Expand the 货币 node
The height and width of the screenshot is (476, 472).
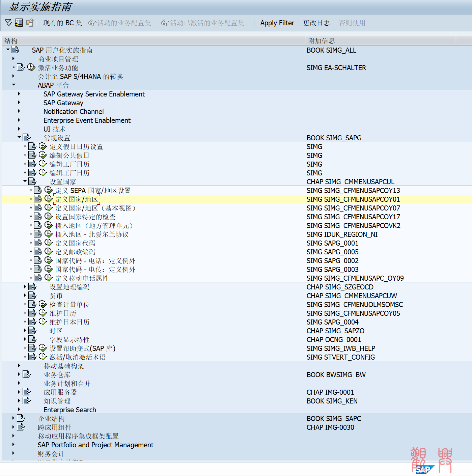[x=25, y=295]
